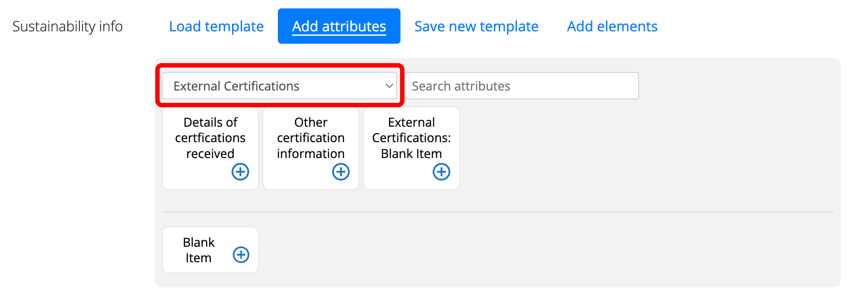The image size is (868, 294).
Task: Open the External Certifications dropdown
Action: [279, 86]
